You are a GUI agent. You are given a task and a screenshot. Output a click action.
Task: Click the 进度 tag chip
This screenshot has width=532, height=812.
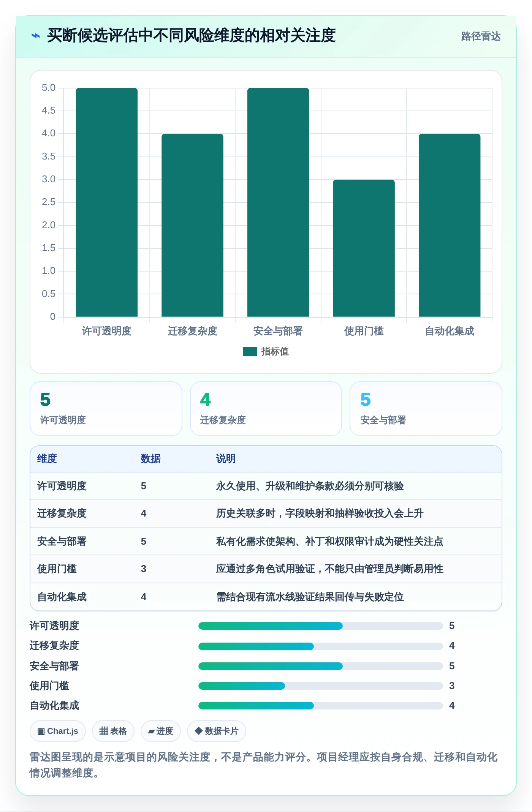pyautogui.click(x=161, y=731)
